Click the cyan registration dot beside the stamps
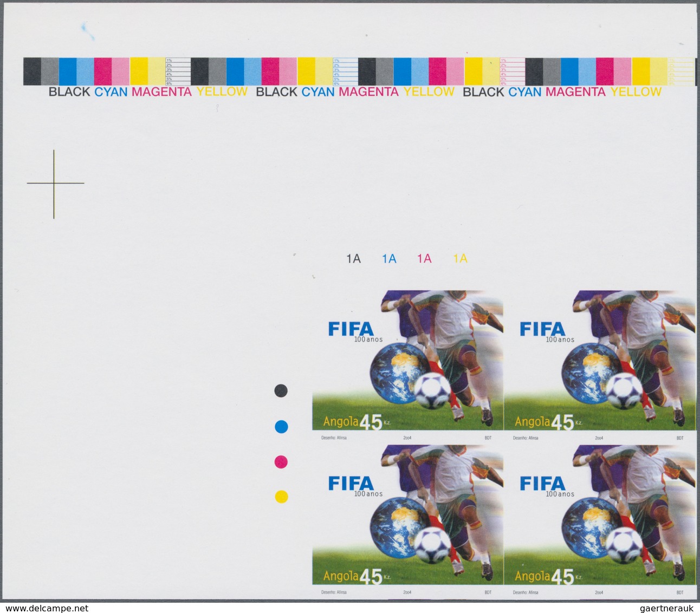 click(x=281, y=427)
